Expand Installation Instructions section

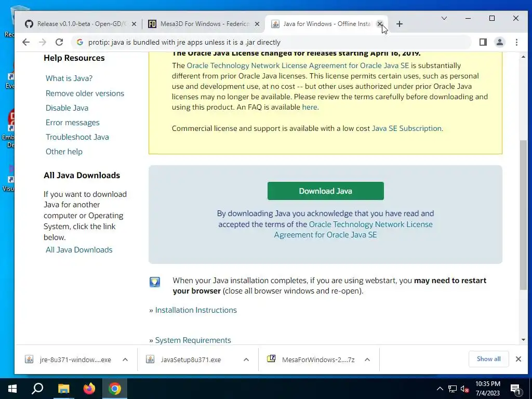(x=196, y=310)
